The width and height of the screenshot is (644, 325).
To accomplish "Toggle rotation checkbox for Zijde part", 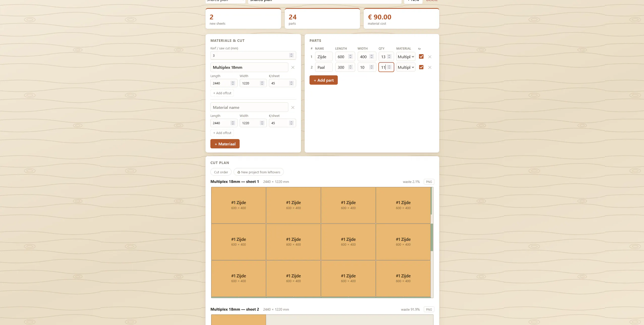I will coord(421,56).
